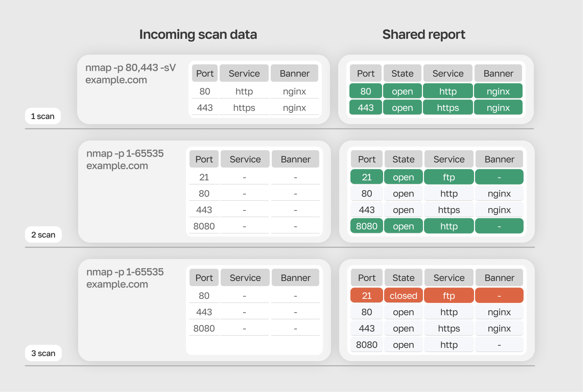Image resolution: width=583 pixels, height=392 pixels.
Task: Toggle port 80 state in third report
Action: 403,312
